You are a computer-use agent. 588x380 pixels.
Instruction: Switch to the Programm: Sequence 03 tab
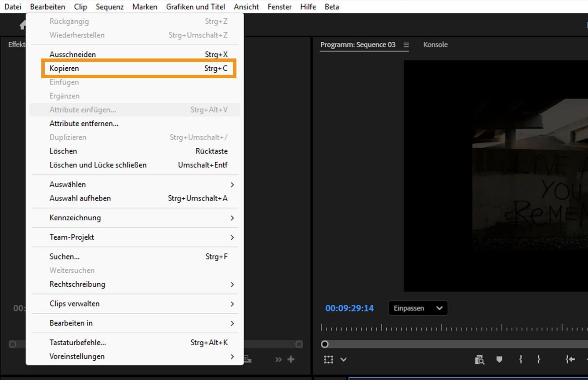pos(358,44)
